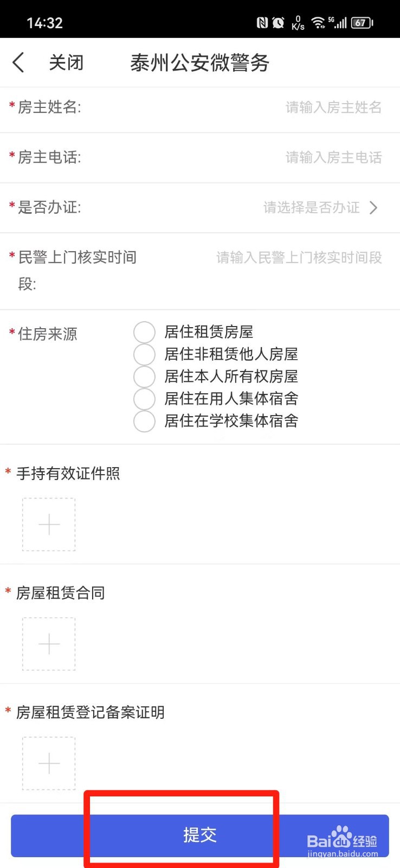Tap the plus icon under 手持有效证件照
The height and width of the screenshot is (868, 400).
(49, 525)
